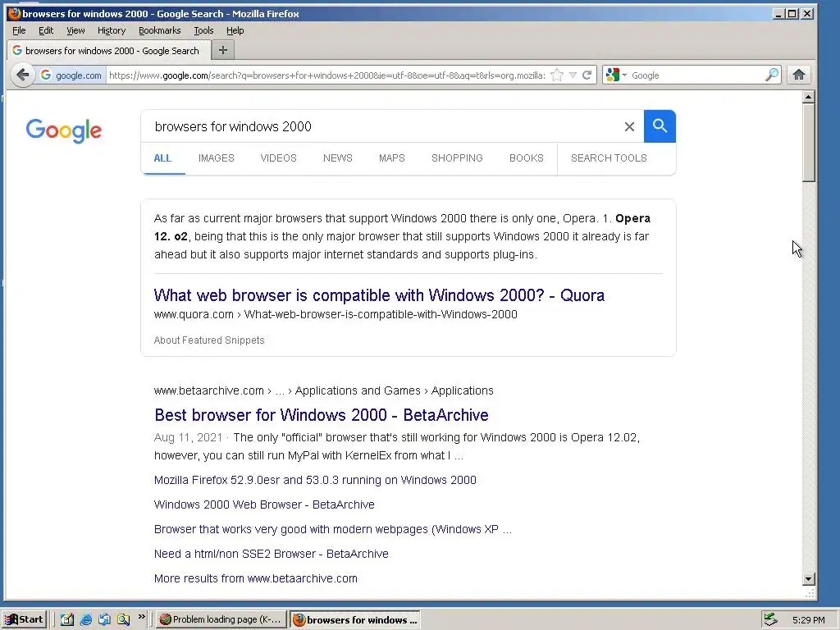Image resolution: width=840 pixels, height=630 pixels.
Task: Select the ALL results tab
Action: pos(163,158)
